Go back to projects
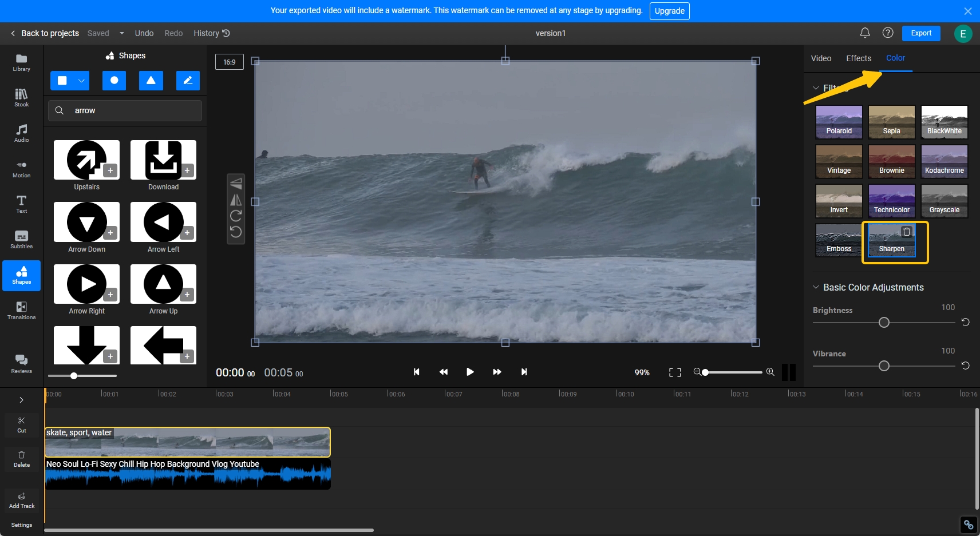This screenshot has width=980, height=536. (x=45, y=33)
